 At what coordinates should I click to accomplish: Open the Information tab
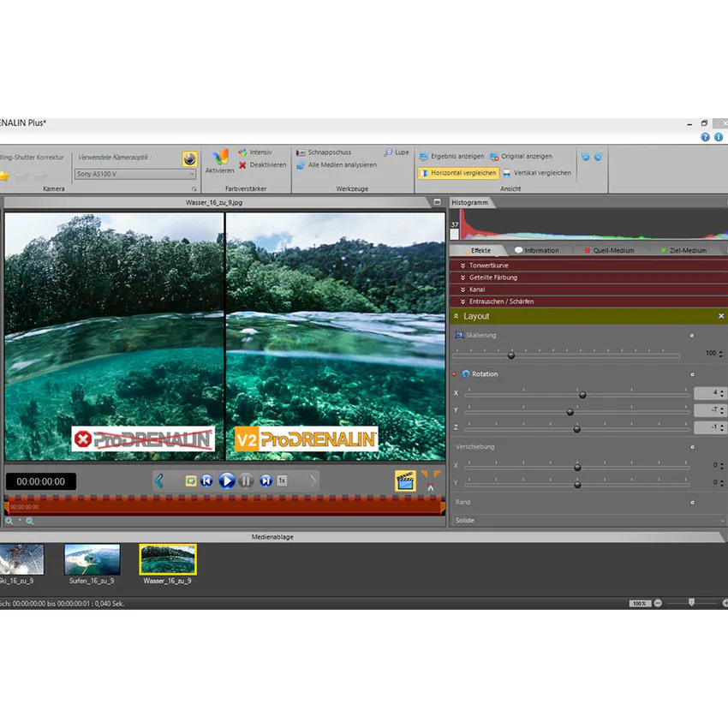pos(537,250)
